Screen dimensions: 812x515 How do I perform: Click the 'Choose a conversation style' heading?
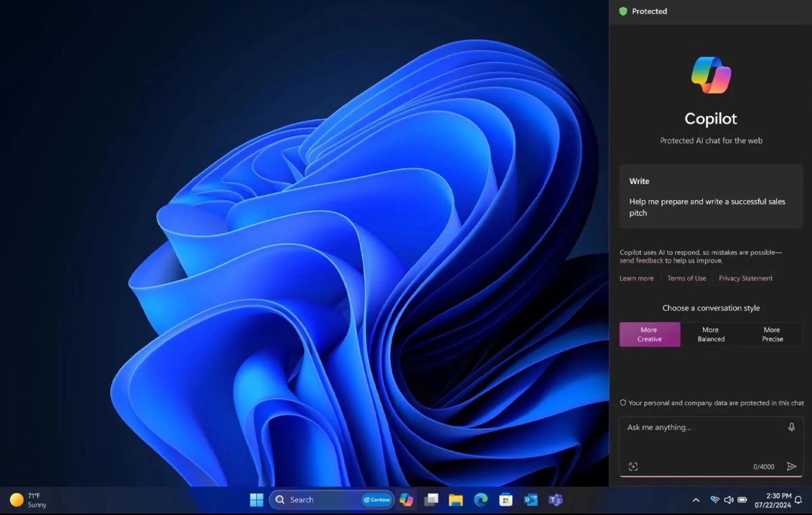pos(711,308)
